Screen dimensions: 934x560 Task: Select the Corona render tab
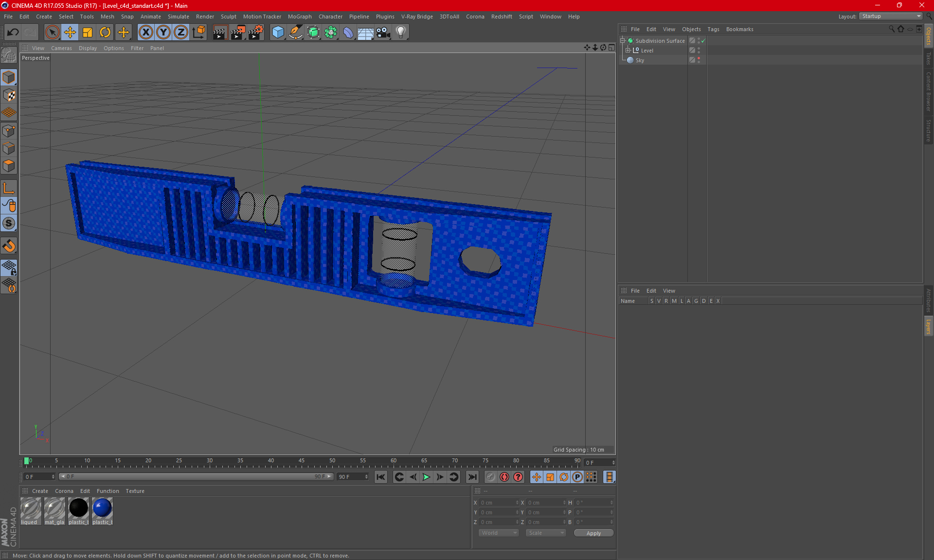click(x=64, y=490)
